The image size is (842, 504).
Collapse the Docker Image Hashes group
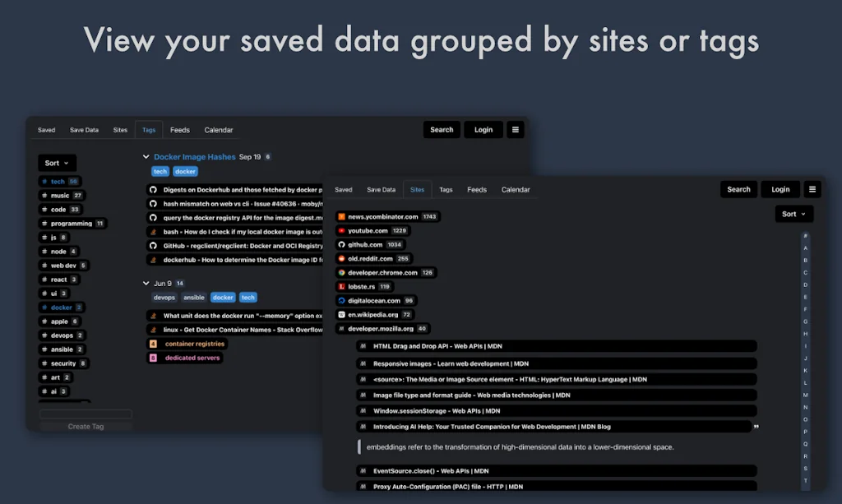point(144,156)
